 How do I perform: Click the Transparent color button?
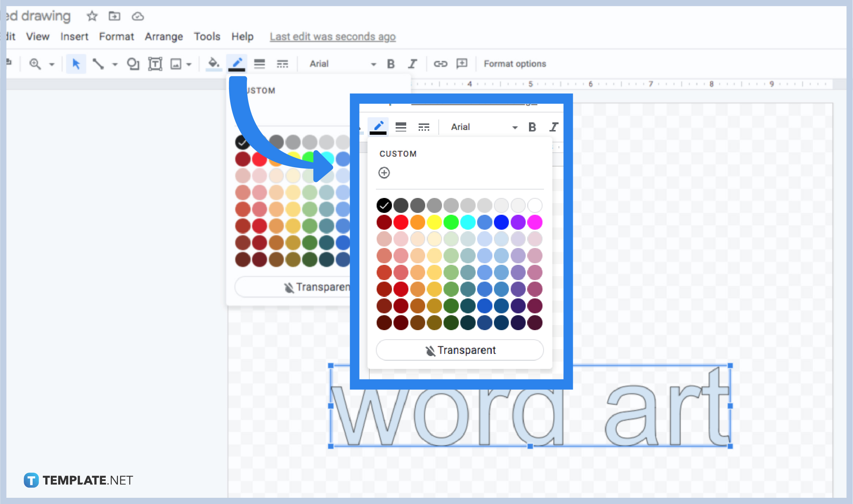[x=459, y=350]
